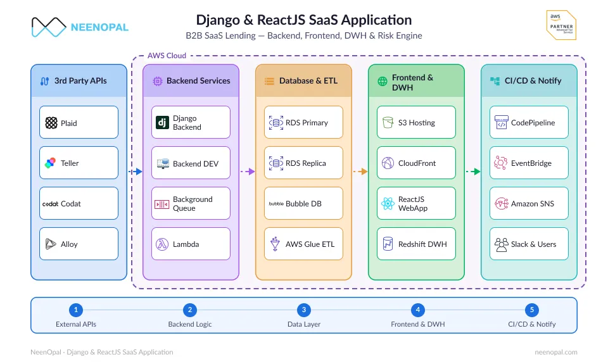Click the Background Queue label
The height and width of the screenshot is (364, 608).
193,203
